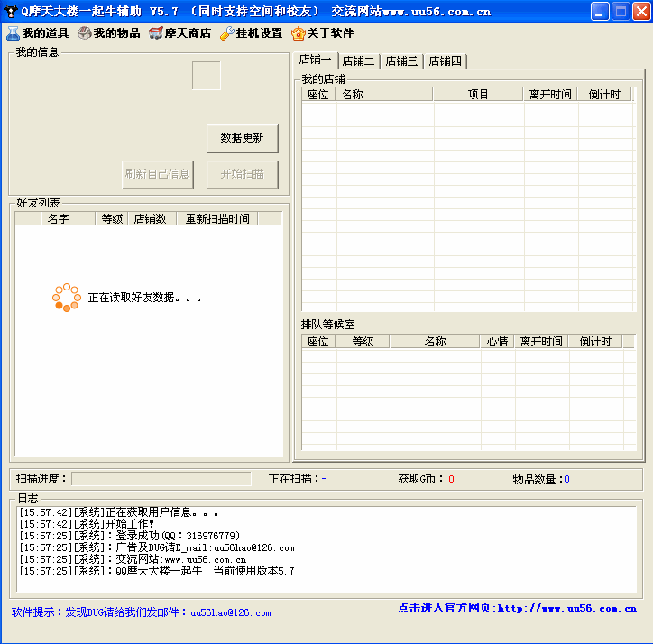Minimize the window
653x644 pixels.
click(600, 12)
